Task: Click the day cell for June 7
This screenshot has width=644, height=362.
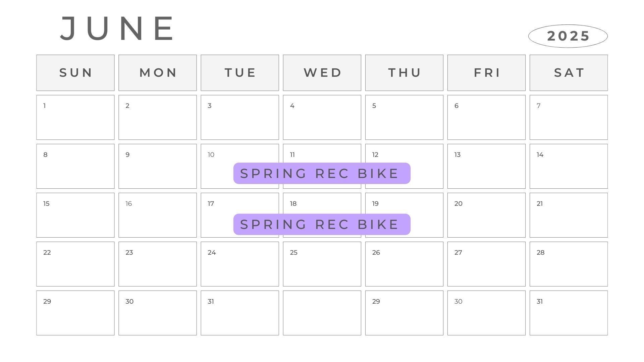Action: [x=569, y=117]
